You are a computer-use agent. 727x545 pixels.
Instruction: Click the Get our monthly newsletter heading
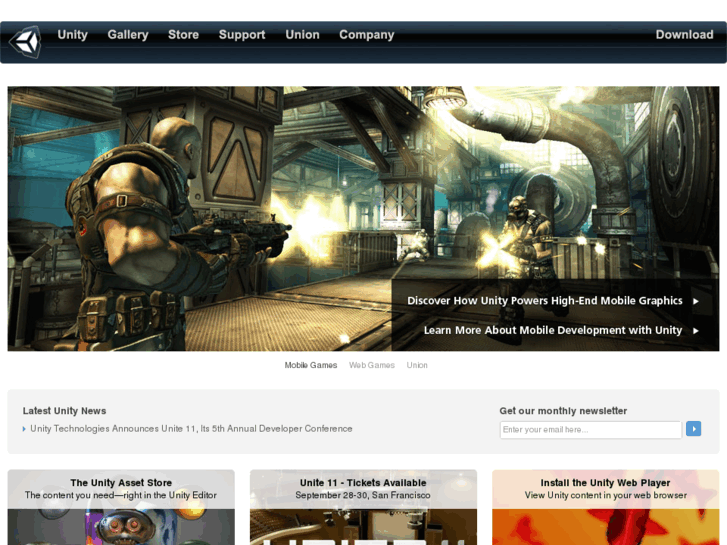tap(563, 411)
